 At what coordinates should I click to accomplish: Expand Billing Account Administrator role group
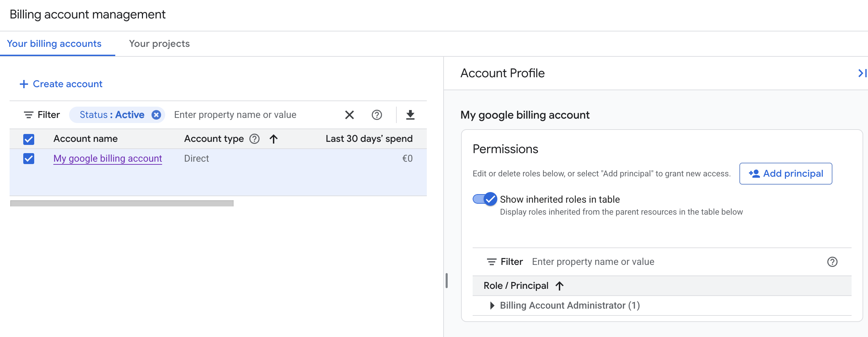click(x=492, y=306)
